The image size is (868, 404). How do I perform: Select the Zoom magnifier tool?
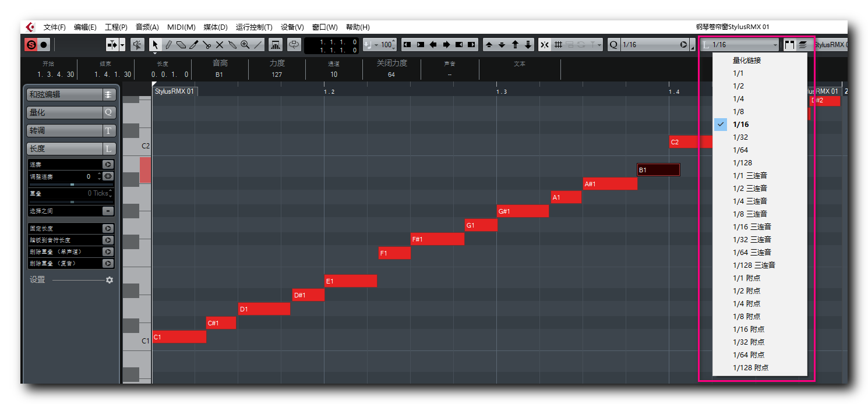point(245,44)
